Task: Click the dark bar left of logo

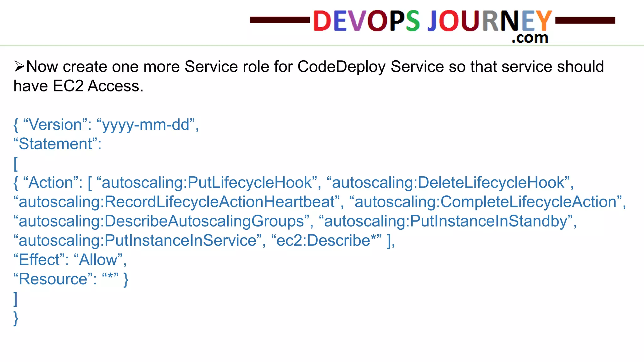Action: tap(279, 20)
